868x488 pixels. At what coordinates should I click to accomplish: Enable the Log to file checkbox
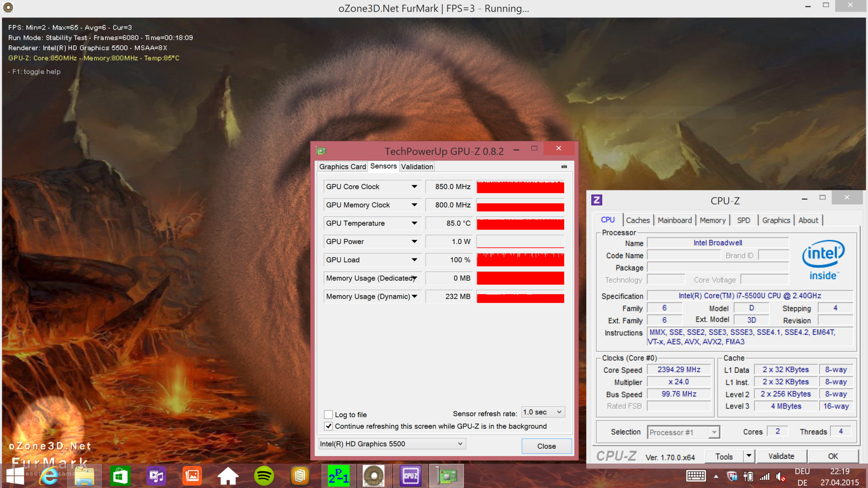click(x=329, y=414)
